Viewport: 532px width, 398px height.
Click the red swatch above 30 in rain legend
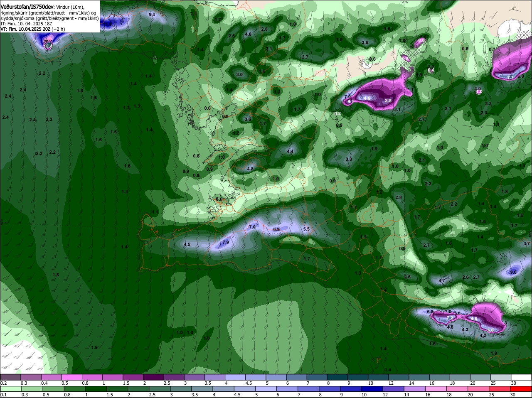521,389
